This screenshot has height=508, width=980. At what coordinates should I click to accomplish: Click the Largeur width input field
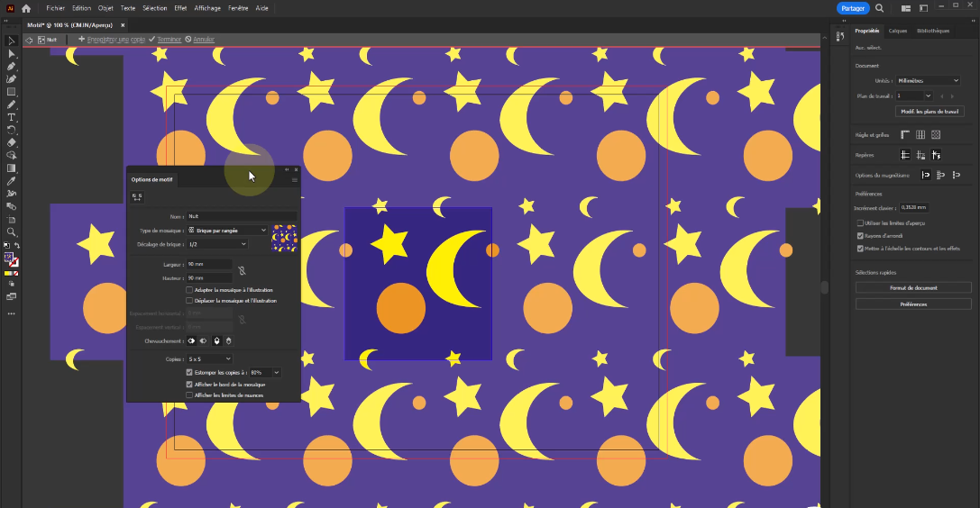pyautogui.click(x=209, y=265)
